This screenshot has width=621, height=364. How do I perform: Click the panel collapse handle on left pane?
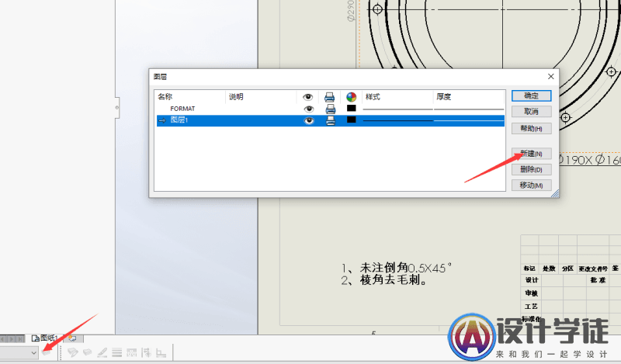coord(117,107)
